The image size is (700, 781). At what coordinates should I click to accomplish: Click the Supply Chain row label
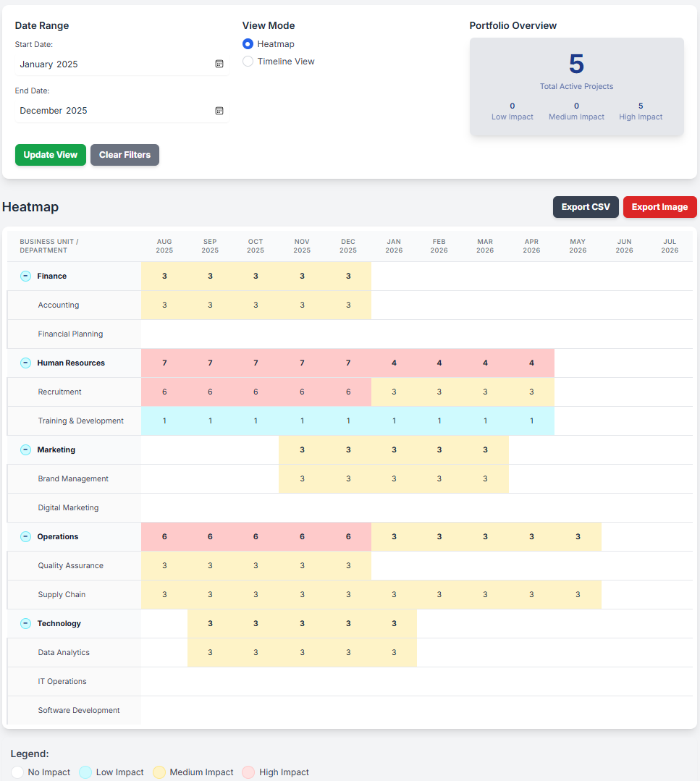click(x=62, y=594)
